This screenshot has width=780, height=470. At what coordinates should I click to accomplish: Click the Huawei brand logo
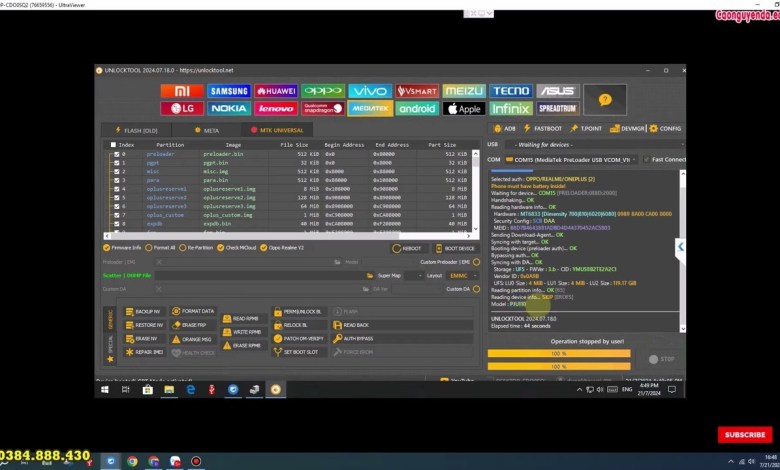click(x=275, y=91)
